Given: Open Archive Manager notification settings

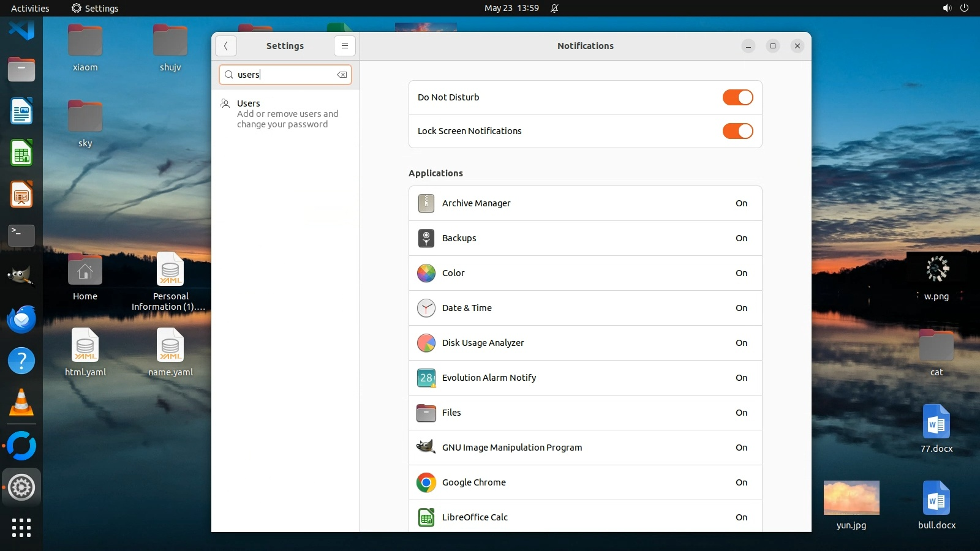Looking at the screenshot, I should pos(585,203).
